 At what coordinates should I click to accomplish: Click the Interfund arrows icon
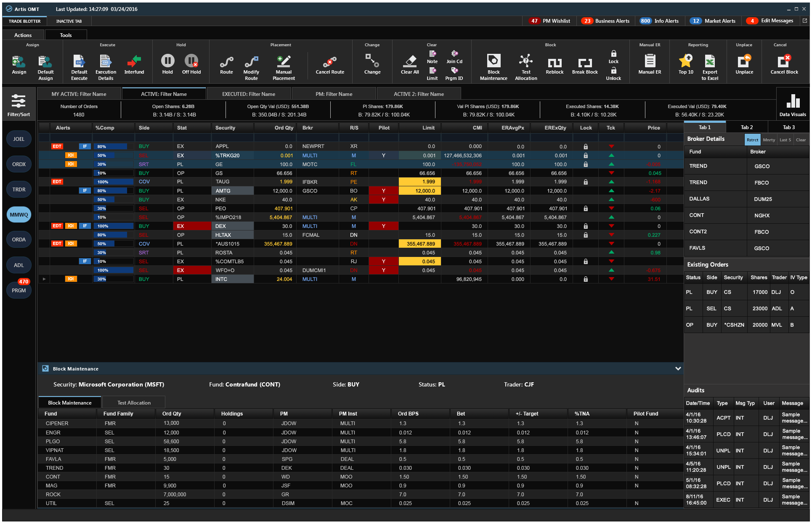click(x=134, y=62)
